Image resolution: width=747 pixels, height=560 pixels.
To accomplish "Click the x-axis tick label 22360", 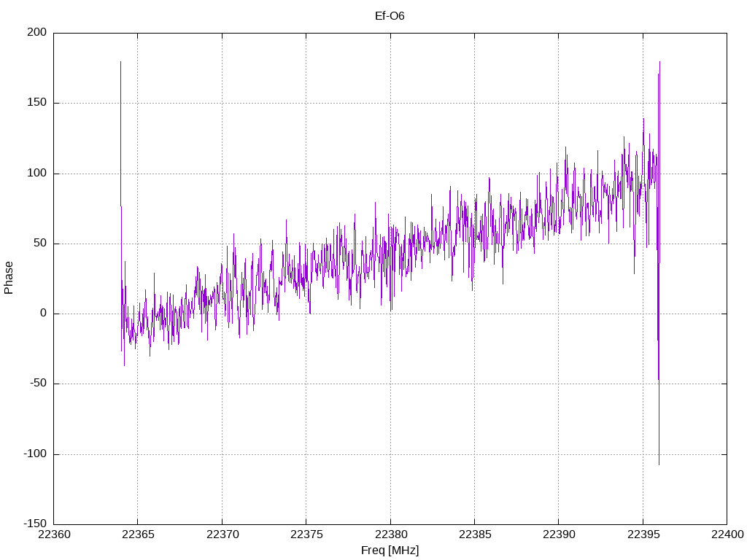I will (x=54, y=534).
